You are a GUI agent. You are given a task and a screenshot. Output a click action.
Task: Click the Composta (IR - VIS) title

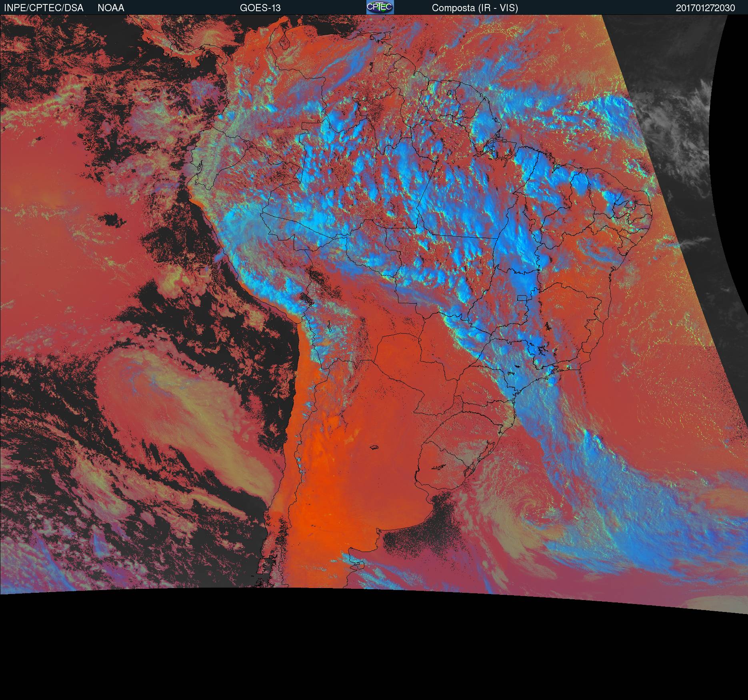pyautogui.click(x=475, y=8)
